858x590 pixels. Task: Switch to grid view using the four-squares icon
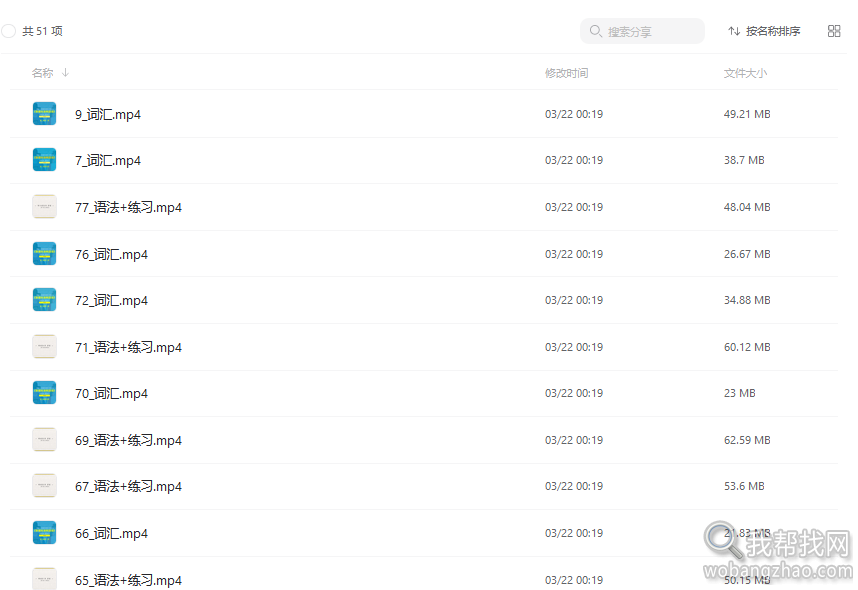click(x=834, y=31)
